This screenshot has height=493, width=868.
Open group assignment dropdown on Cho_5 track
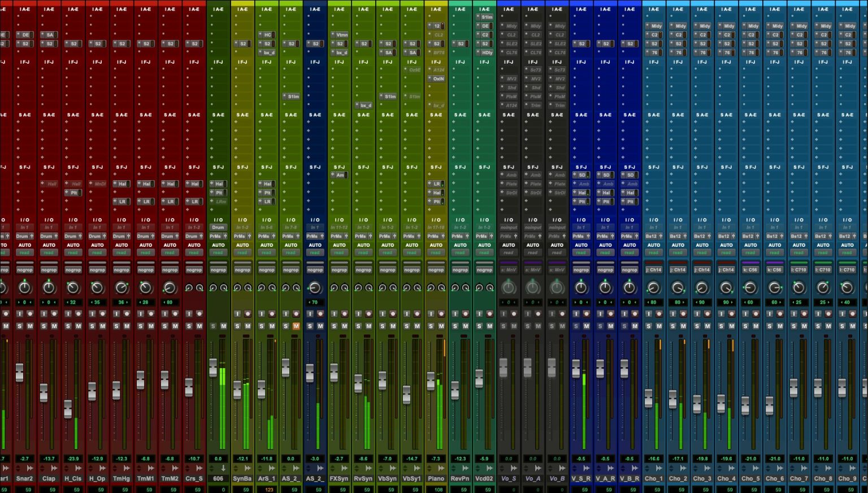[750, 270]
